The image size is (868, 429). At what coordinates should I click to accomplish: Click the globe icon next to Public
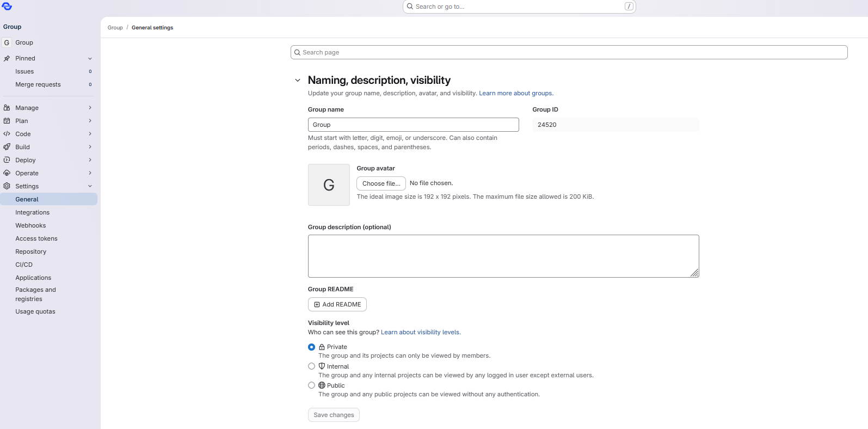click(322, 385)
